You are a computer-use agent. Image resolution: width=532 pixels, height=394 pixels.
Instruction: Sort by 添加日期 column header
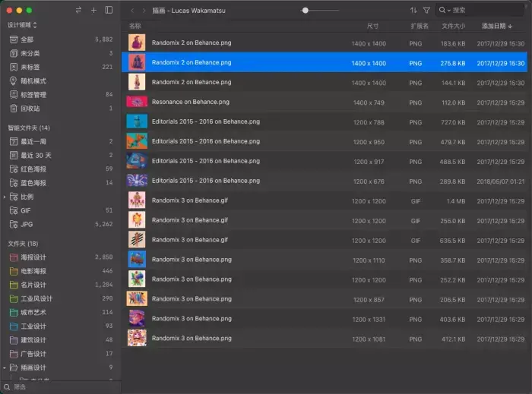click(497, 26)
